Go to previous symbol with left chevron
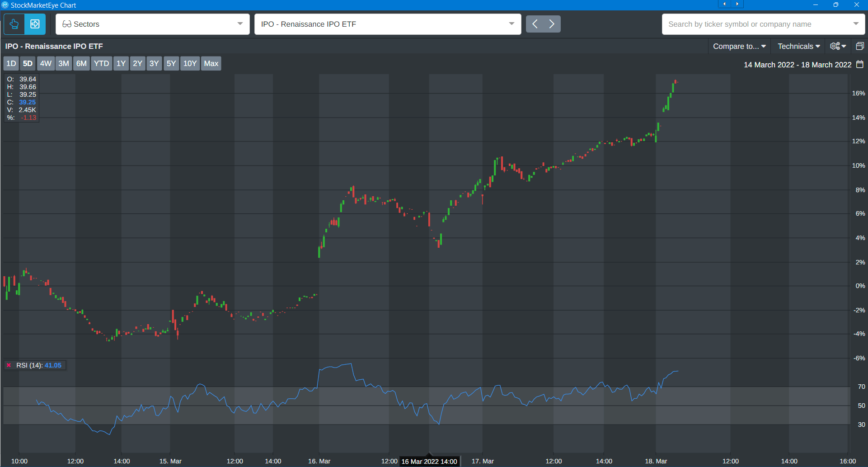This screenshot has width=868, height=467. point(535,24)
